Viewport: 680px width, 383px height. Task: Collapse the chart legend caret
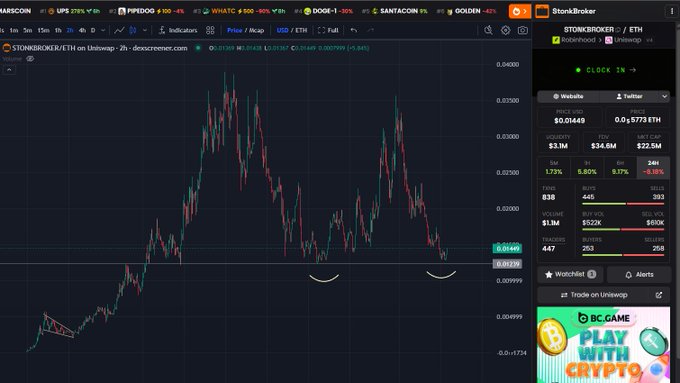[x=9, y=69]
